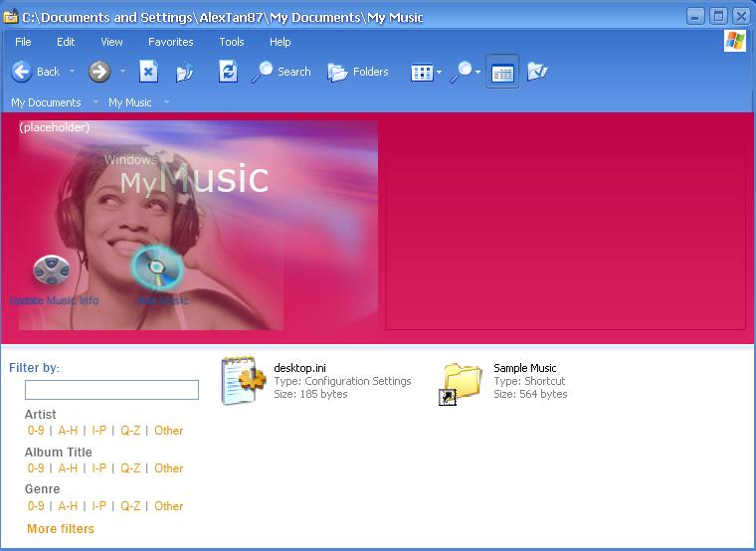
Task: Open the Help menu
Action: (281, 42)
